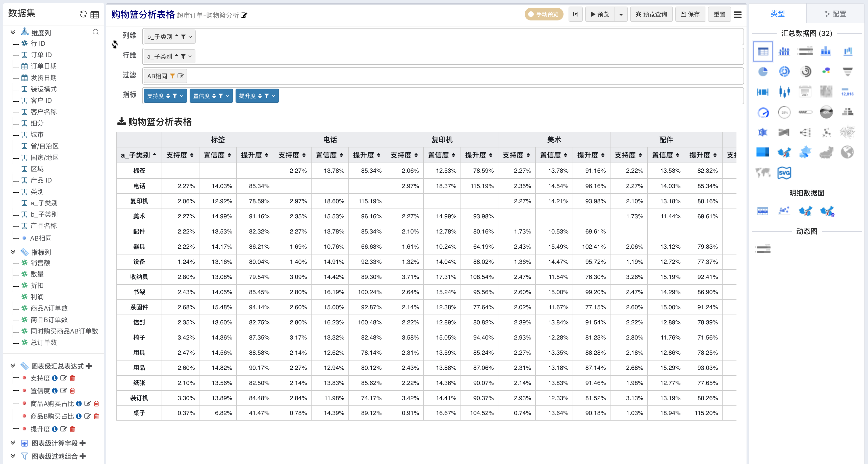
Task: Choose the dynamic ranking bar chart
Action: (x=762, y=249)
